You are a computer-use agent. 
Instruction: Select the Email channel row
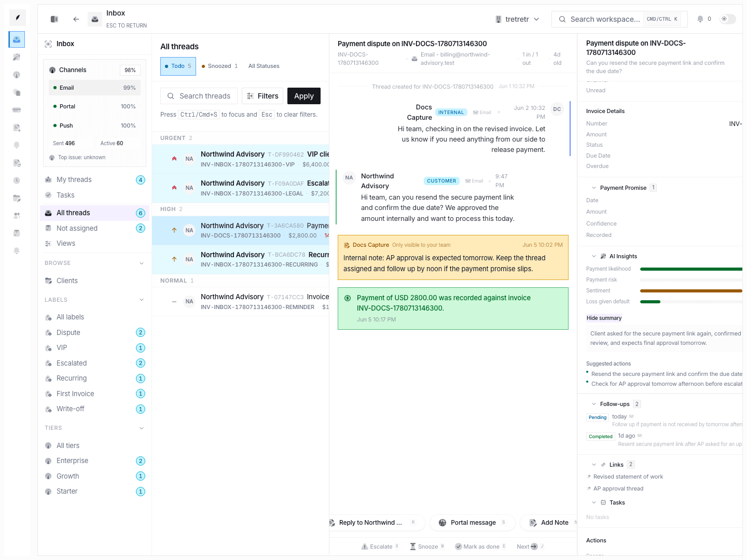click(94, 88)
